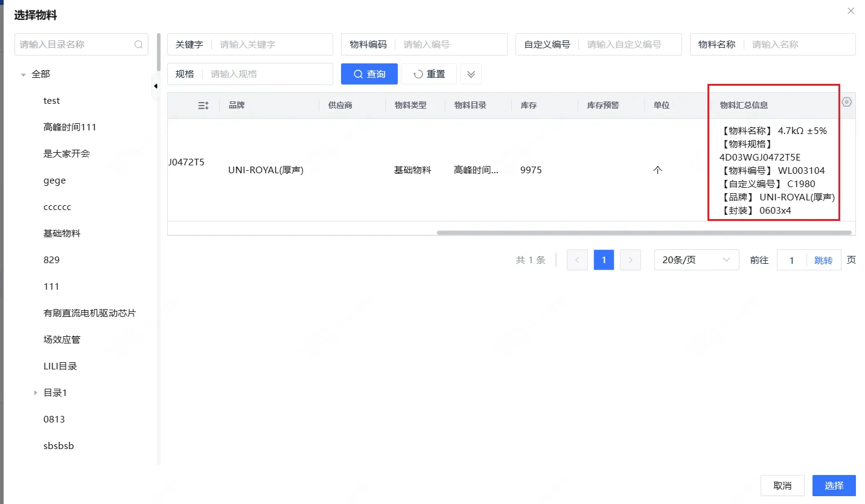Open table column settings gear icon
This screenshot has height=504, width=865.
click(x=846, y=102)
